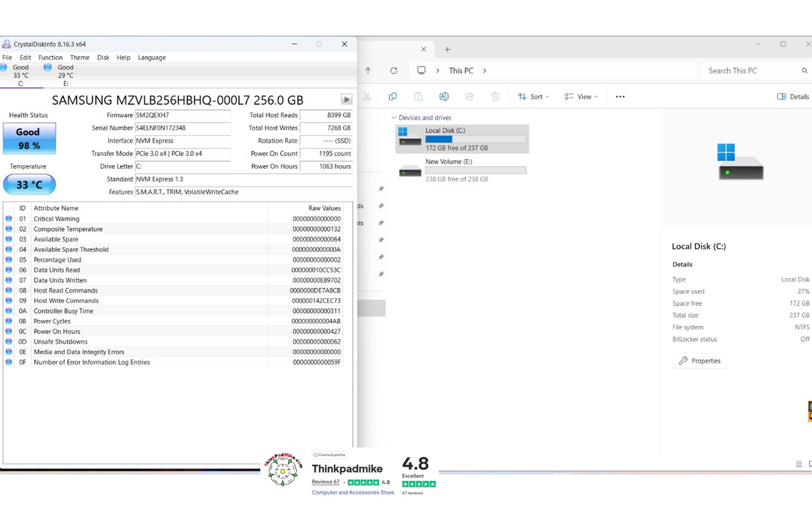Toggle the Details pane button

(793, 97)
